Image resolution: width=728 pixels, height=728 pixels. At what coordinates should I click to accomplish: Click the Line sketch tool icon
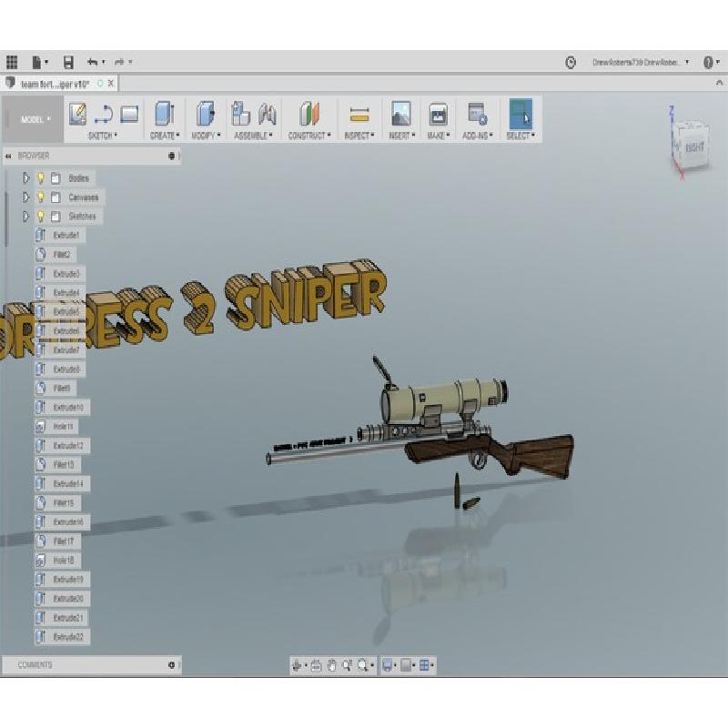103,115
